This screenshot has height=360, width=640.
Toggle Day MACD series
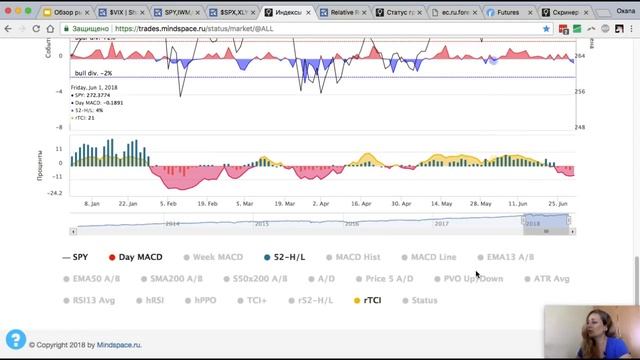click(136, 257)
